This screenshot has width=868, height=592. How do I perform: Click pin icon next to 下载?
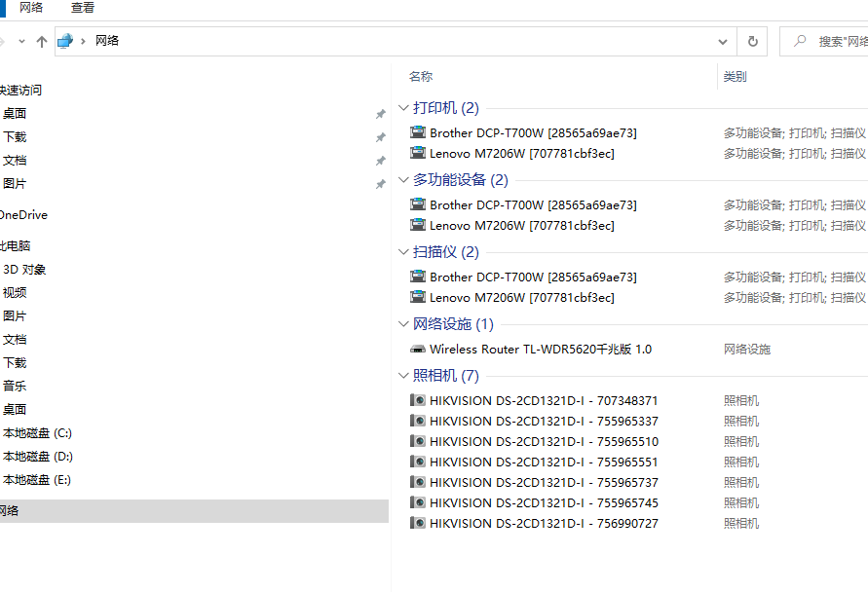[380, 137]
